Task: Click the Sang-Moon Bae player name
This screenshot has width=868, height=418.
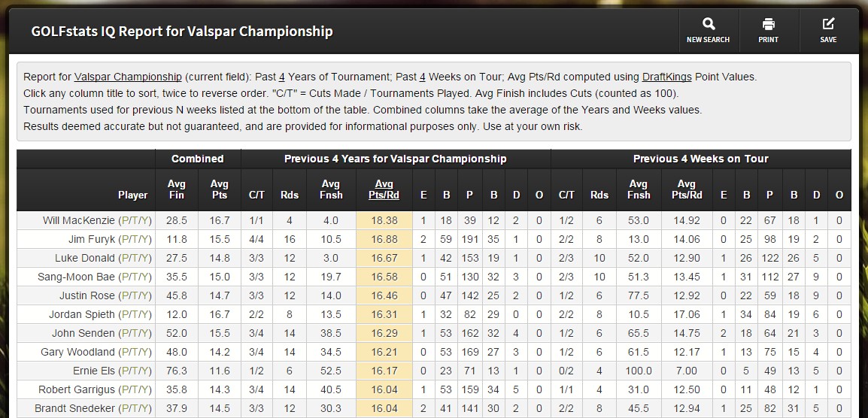Action: (76, 277)
